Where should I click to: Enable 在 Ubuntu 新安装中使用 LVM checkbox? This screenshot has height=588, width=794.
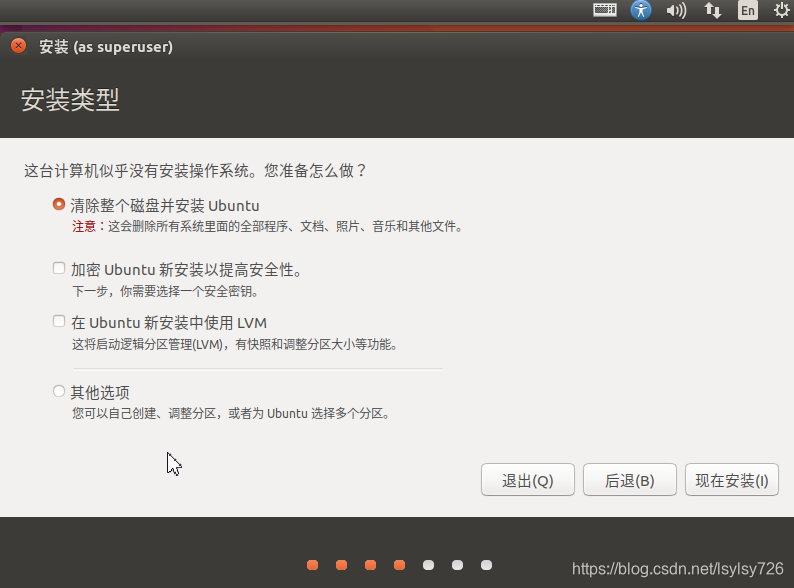59,321
